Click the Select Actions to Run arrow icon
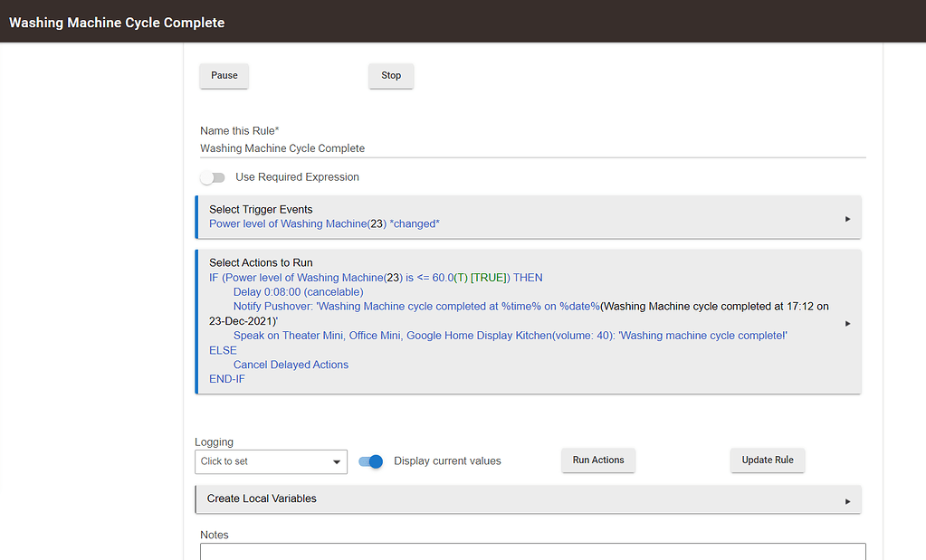The width and height of the screenshot is (926, 560). (x=847, y=323)
